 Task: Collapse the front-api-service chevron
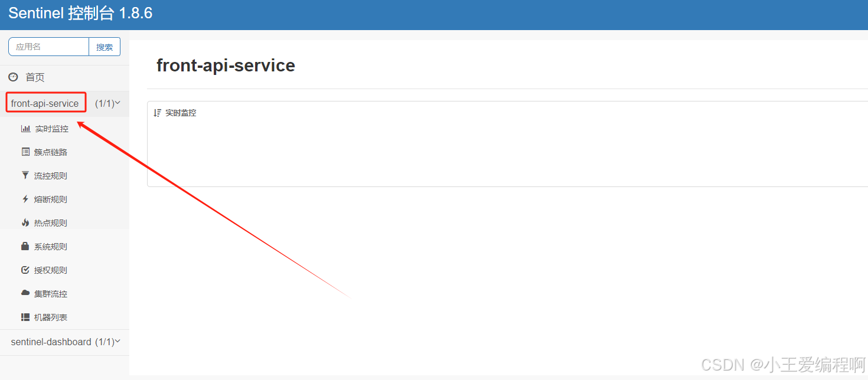pos(118,103)
